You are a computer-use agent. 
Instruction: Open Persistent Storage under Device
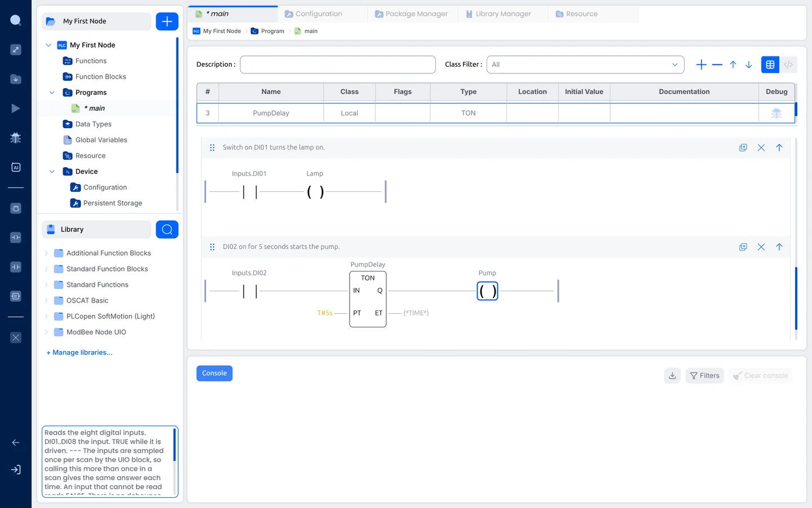(107, 203)
